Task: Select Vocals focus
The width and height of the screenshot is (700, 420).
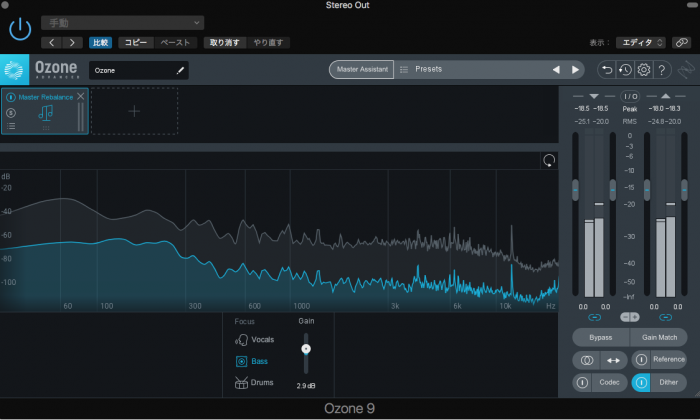Action: [254, 340]
